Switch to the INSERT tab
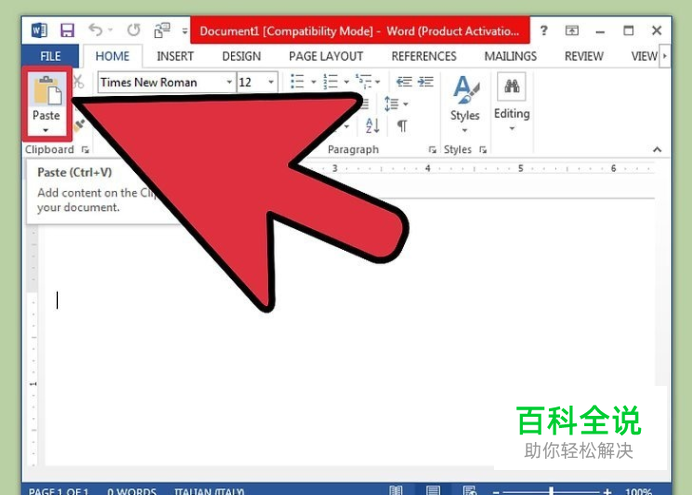Image resolution: width=692 pixels, height=495 pixels. tap(175, 56)
